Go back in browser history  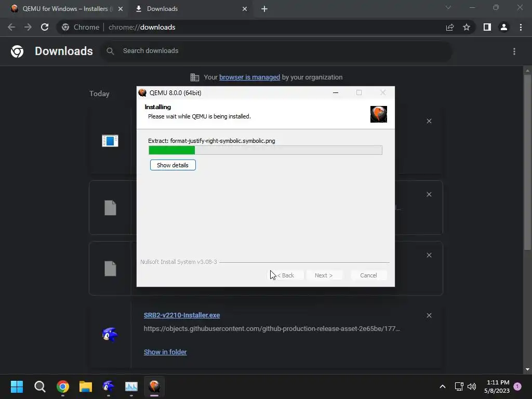11,27
